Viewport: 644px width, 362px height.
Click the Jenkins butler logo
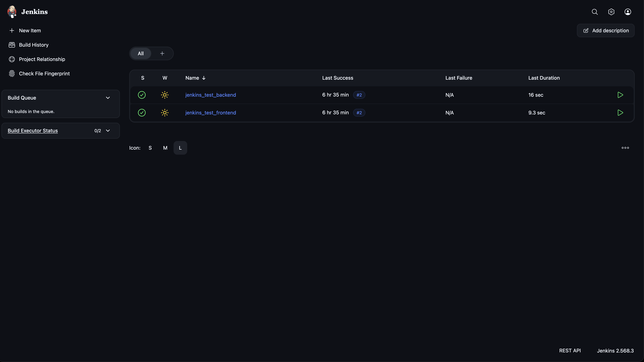12,12
